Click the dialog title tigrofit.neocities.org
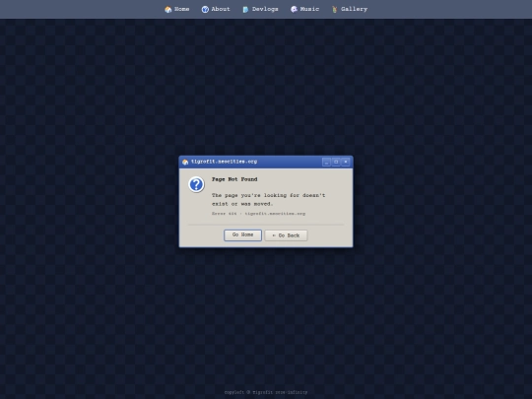Viewport: 532px width, 399px height. point(224,162)
